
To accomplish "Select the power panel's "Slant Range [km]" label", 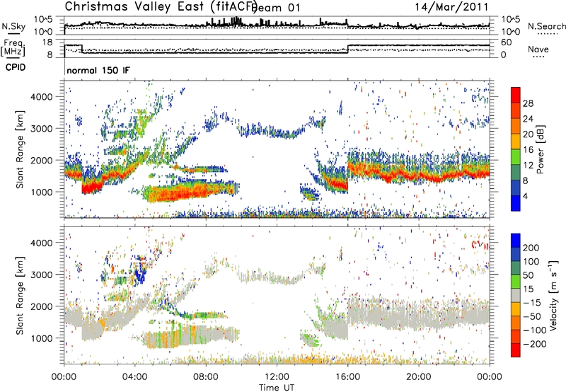I will click(20, 149).
